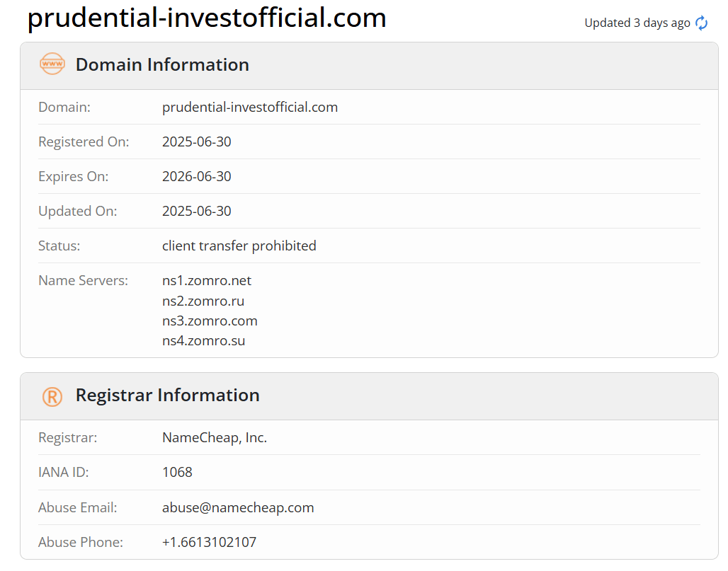Click the Domain Information heading

coord(162,64)
